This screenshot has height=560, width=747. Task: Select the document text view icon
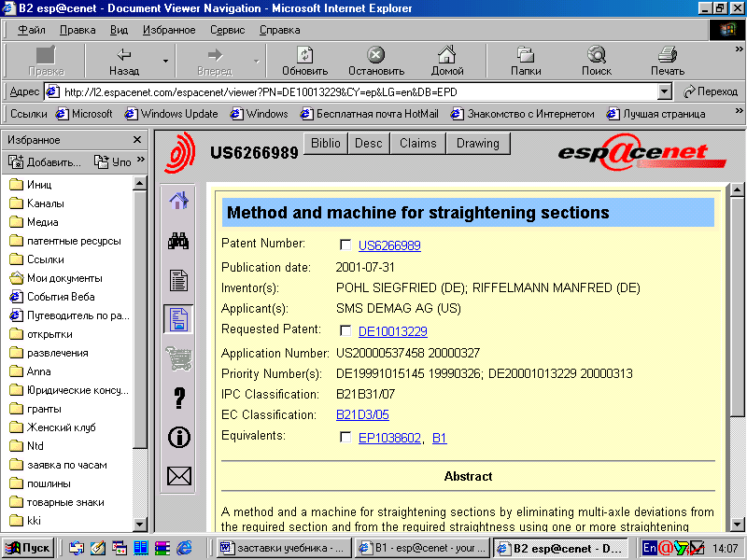click(x=178, y=281)
